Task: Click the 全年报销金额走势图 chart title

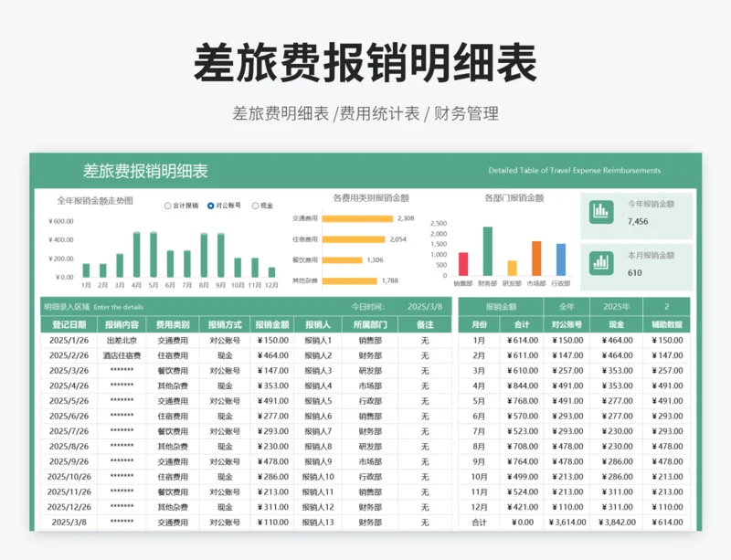Action: tap(95, 200)
